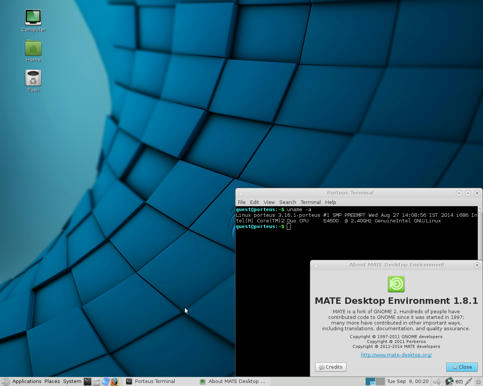Launch the terminal from the panel launcher

(x=87, y=381)
